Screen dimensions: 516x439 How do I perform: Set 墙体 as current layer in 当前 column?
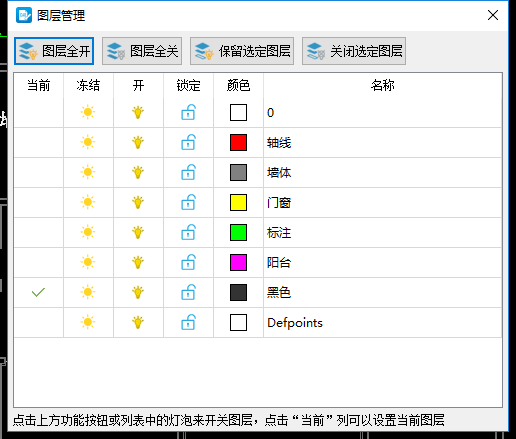(39, 172)
